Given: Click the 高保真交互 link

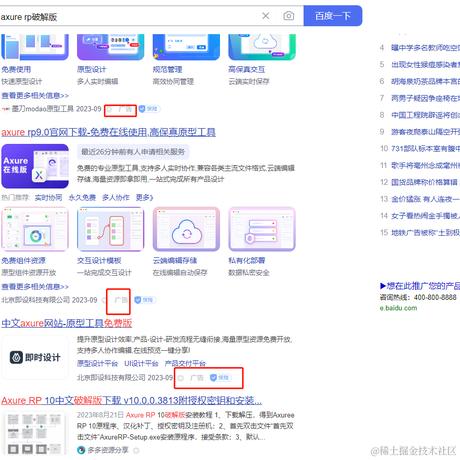Looking at the screenshot, I should click(x=246, y=69).
